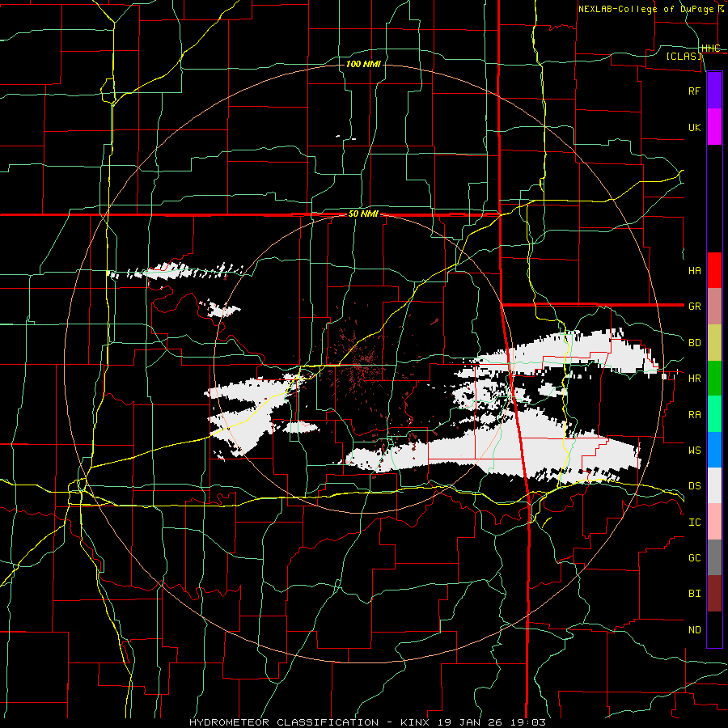728x728 pixels.
Task: Click the UK legend label
Action: point(694,127)
